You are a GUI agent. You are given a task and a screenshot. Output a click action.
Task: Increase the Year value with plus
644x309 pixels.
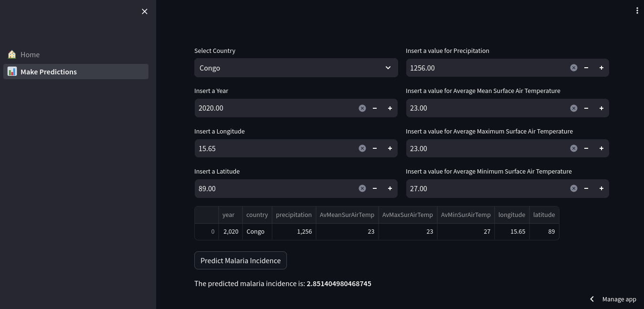(x=390, y=108)
